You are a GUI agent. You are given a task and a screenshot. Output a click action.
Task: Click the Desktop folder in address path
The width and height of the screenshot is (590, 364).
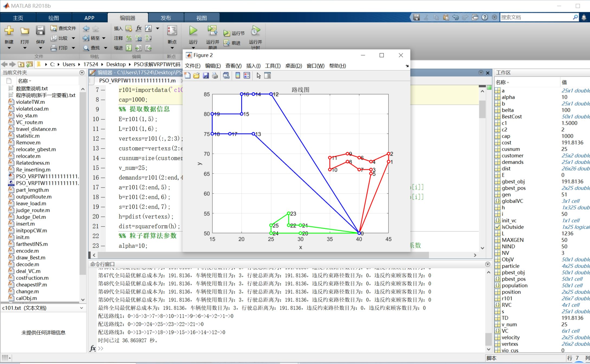point(116,64)
